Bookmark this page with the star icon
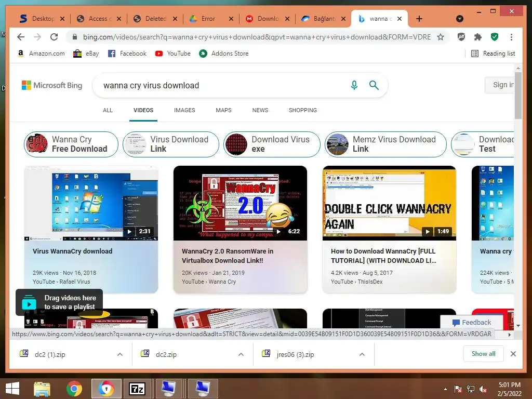The width and height of the screenshot is (532, 399). tap(441, 37)
